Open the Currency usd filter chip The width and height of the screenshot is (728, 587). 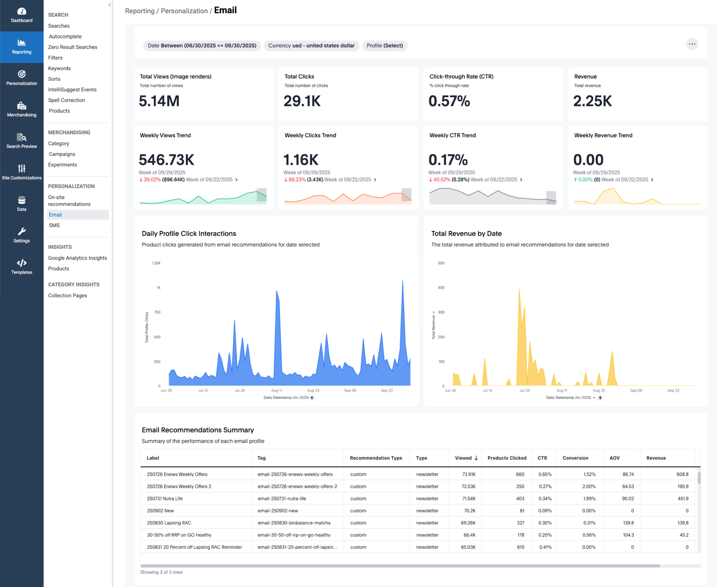(311, 46)
